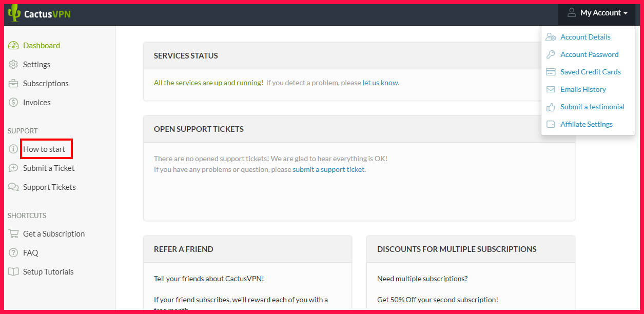Open Affiliate Settings from dropdown
This screenshot has height=314, width=644.
click(587, 124)
